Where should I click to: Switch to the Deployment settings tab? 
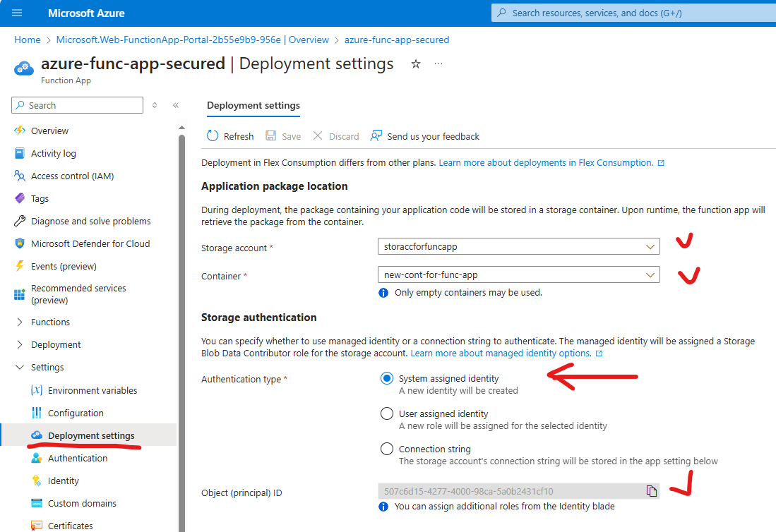[x=253, y=106]
